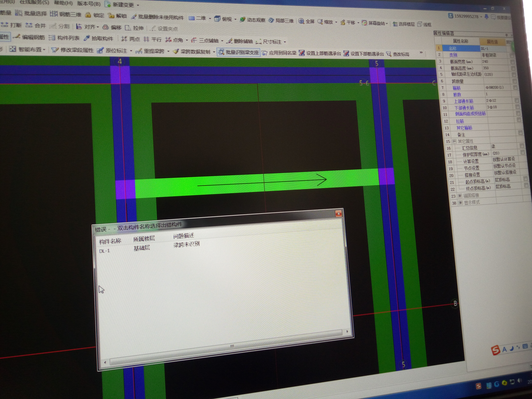Screen dimensions: 532x399
Task: Click the 两点 two-point axis tool
Action: coord(130,39)
